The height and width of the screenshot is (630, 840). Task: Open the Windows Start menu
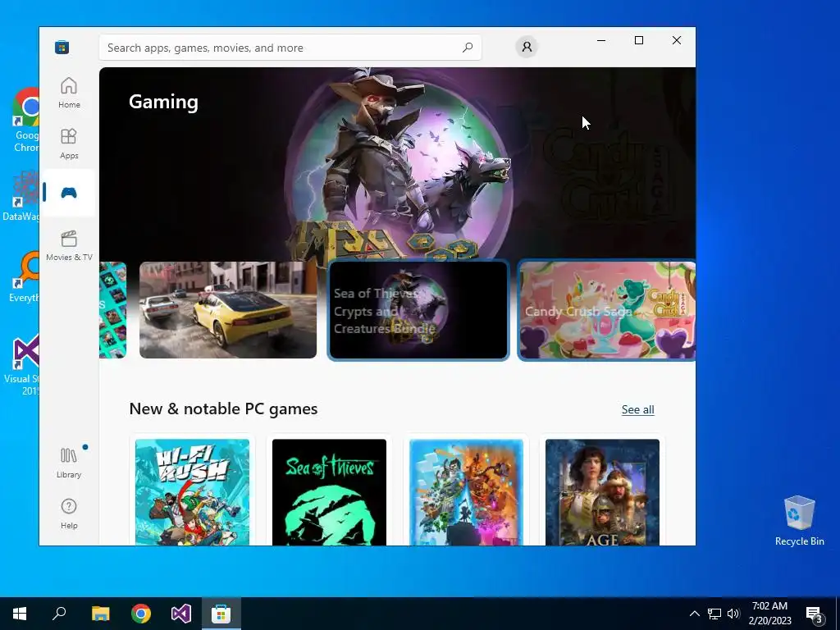(x=20, y=614)
